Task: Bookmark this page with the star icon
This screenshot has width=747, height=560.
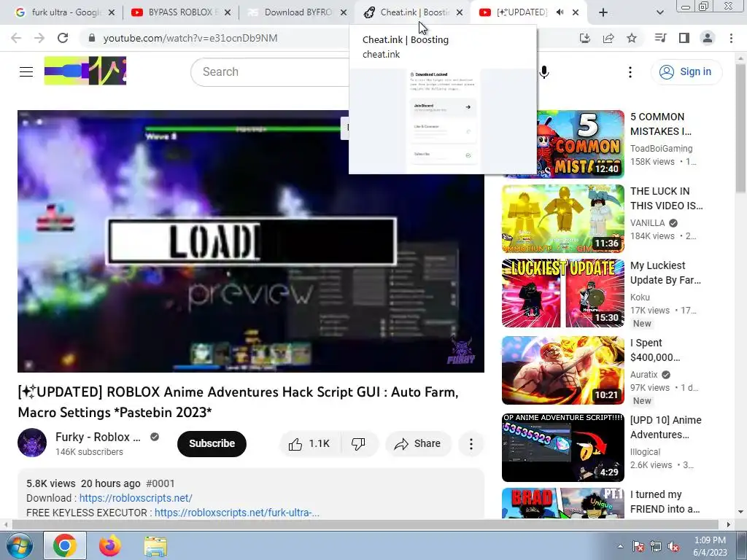Action: pos(632,38)
